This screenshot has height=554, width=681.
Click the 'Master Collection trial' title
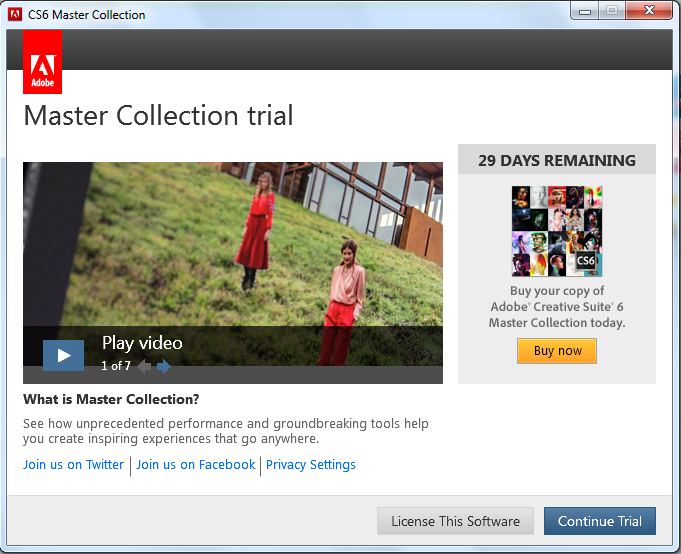click(x=159, y=115)
